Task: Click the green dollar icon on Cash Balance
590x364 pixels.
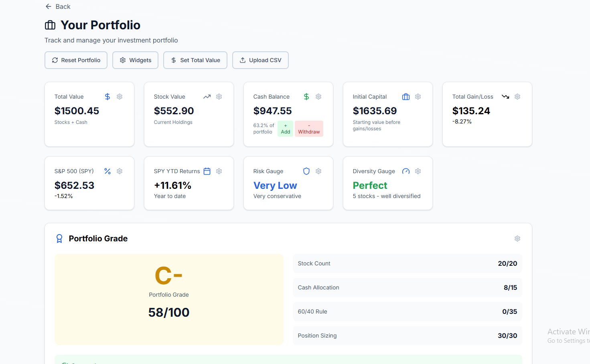Action: (x=306, y=97)
